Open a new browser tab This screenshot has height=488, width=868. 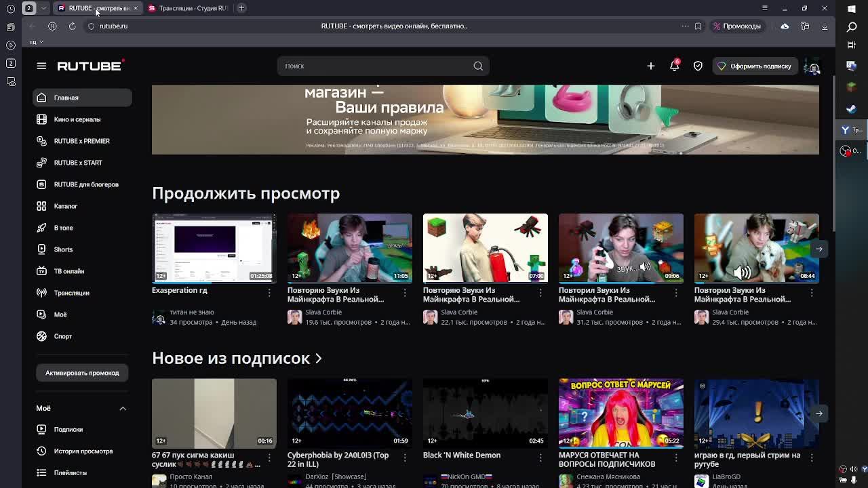click(241, 8)
